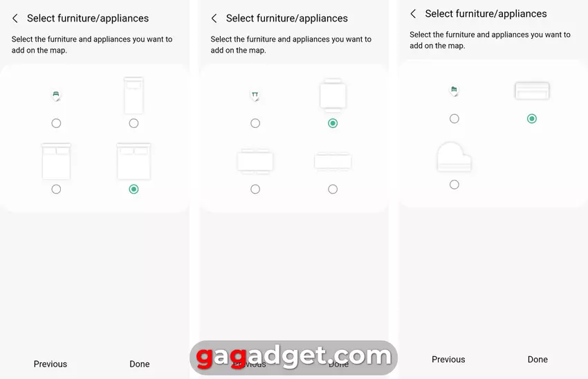Tap Done on the right screen
Viewport: 588px width, 379px height.
pyautogui.click(x=538, y=360)
